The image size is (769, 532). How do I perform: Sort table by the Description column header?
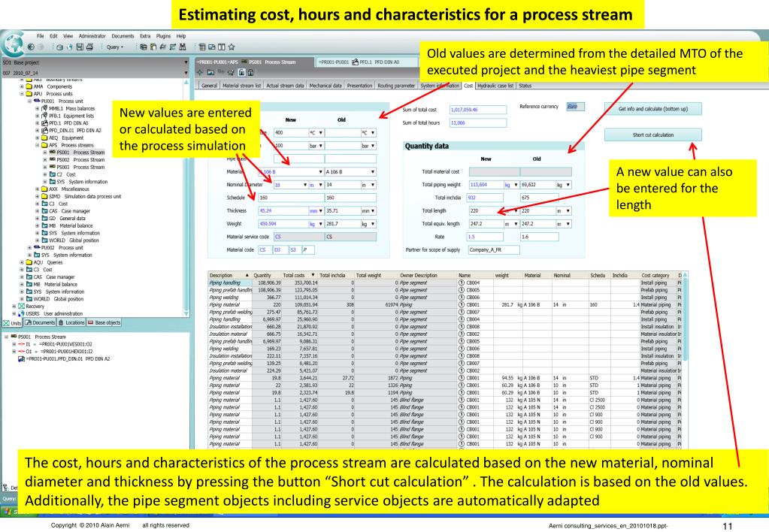tap(229, 276)
